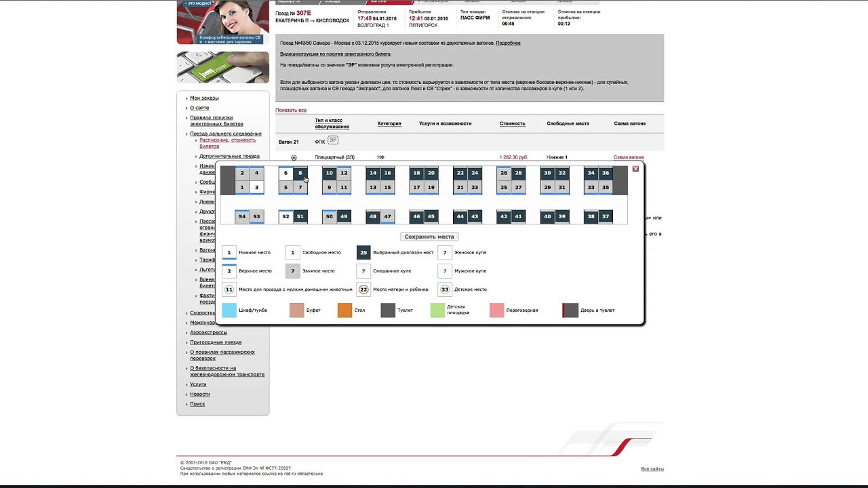The height and width of the screenshot is (488, 868).
Task: Toggle seat 10 selection
Action: tap(330, 173)
